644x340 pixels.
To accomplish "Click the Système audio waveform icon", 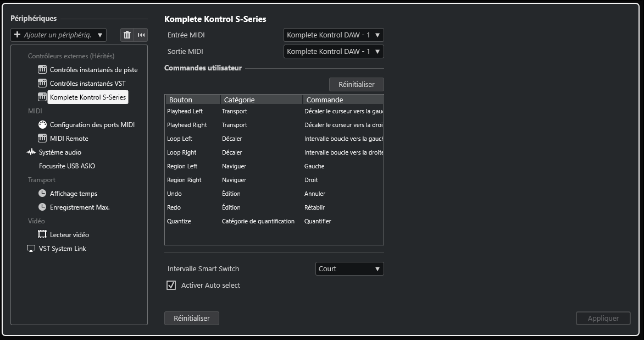I will (x=31, y=152).
